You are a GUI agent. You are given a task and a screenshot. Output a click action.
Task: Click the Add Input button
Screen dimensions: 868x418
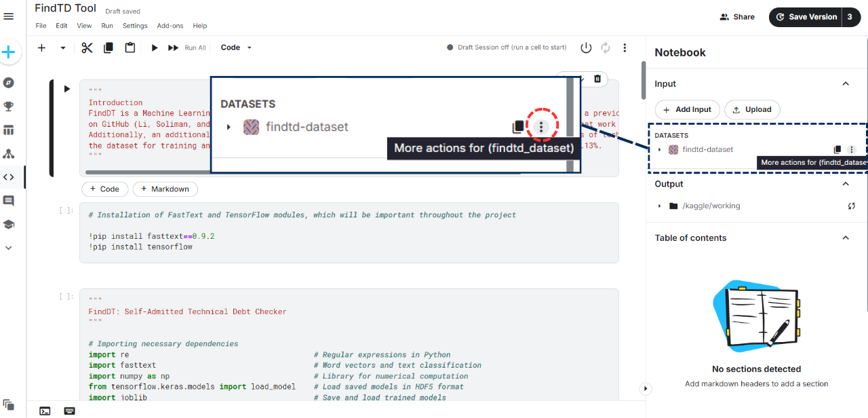coord(687,109)
